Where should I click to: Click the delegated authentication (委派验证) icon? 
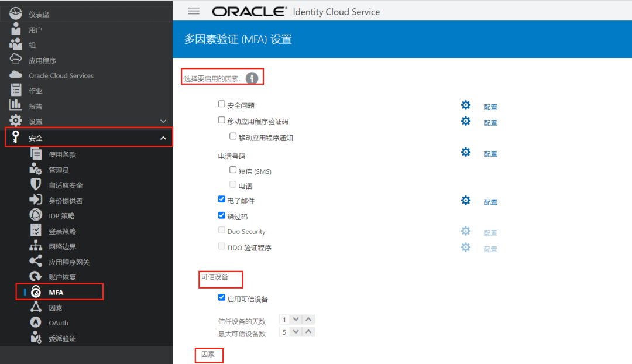36,338
